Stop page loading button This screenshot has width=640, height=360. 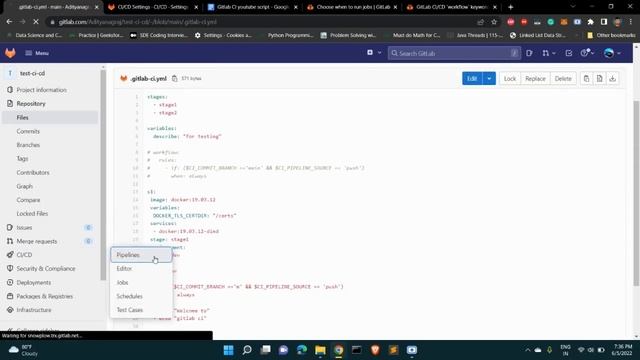(x=36, y=22)
